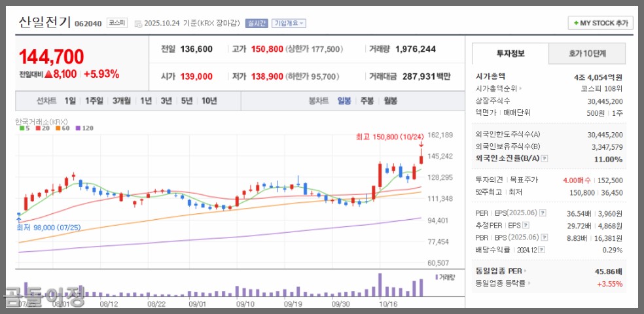
Task: Click the 거래량 value 1,976,244
Action: [x=415, y=49]
